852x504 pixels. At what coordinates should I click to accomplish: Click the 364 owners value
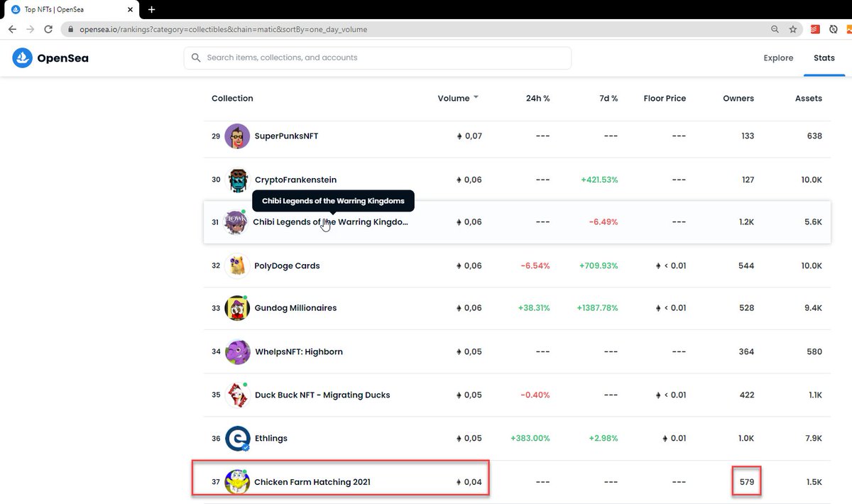(746, 351)
